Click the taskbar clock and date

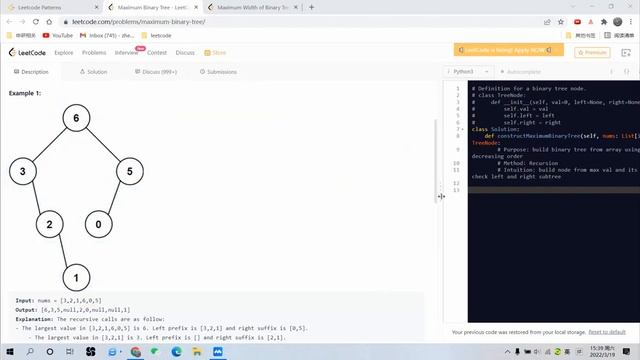coord(602,351)
